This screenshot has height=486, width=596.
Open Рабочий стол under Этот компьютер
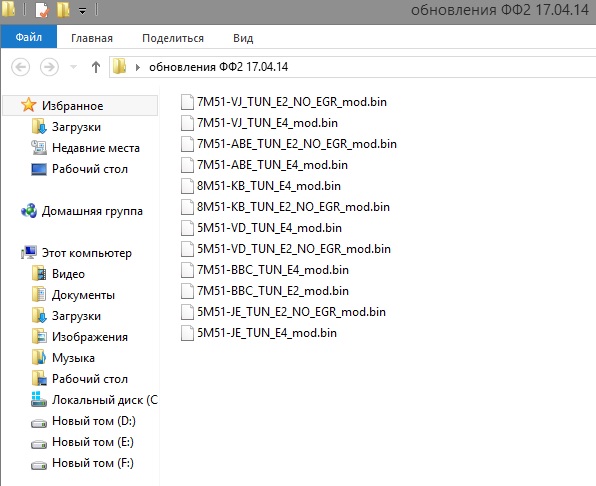[90, 379]
